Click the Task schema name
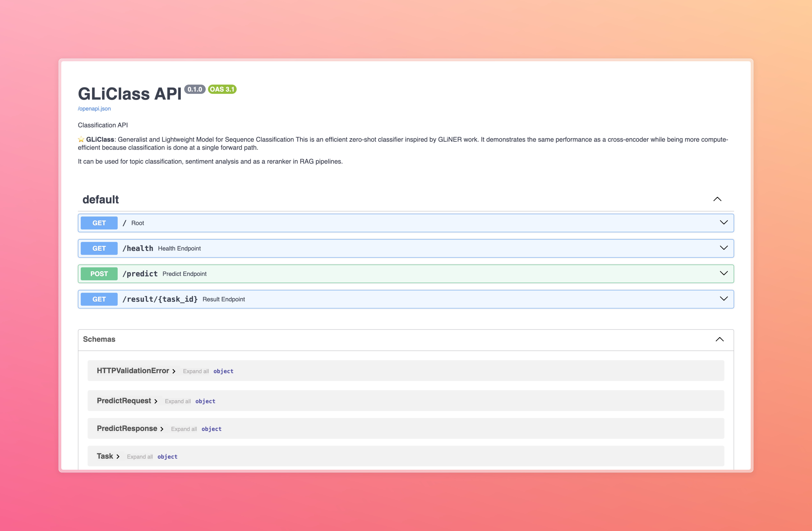 coord(105,456)
